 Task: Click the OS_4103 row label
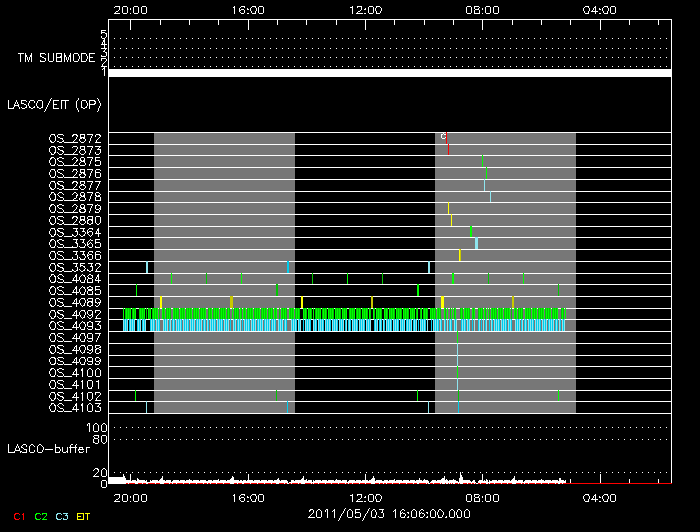75,408
